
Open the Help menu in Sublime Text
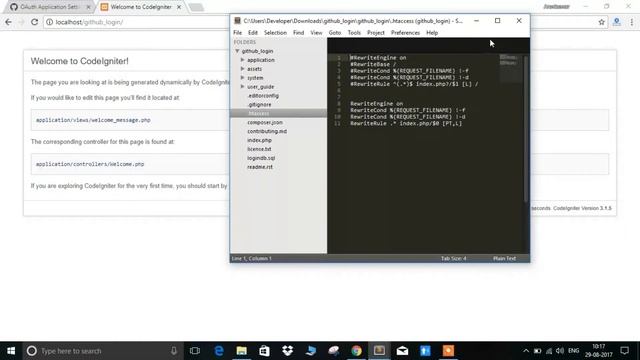432,33
